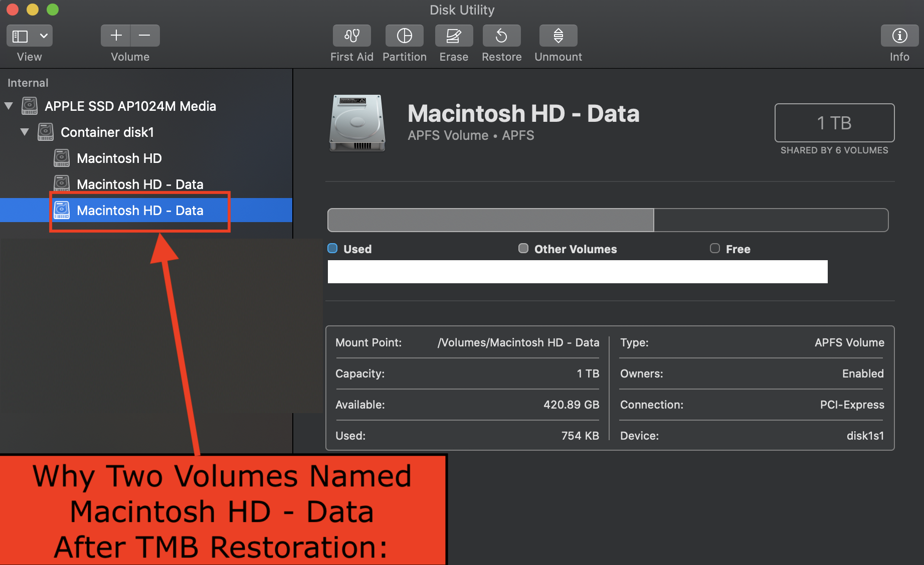
Task: Toggle the sidebar View icon
Action: pos(20,36)
